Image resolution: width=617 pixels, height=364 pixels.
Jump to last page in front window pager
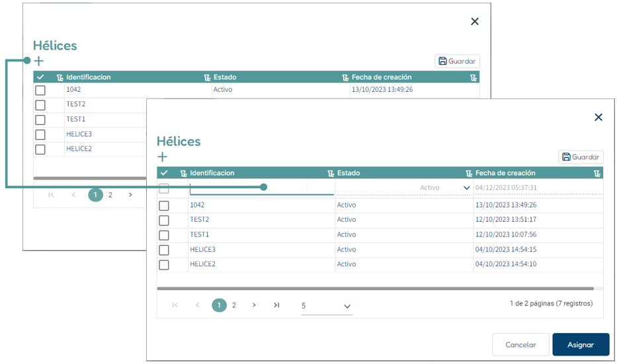click(x=276, y=305)
